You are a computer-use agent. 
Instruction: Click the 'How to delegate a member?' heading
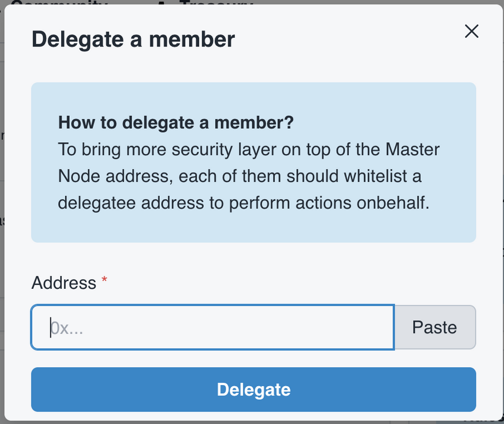click(x=176, y=122)
